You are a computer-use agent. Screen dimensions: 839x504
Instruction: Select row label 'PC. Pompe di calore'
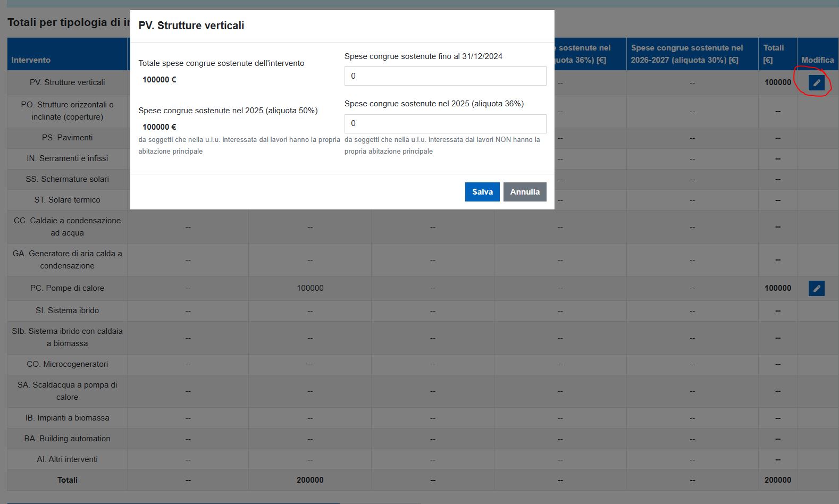(68, 288)
